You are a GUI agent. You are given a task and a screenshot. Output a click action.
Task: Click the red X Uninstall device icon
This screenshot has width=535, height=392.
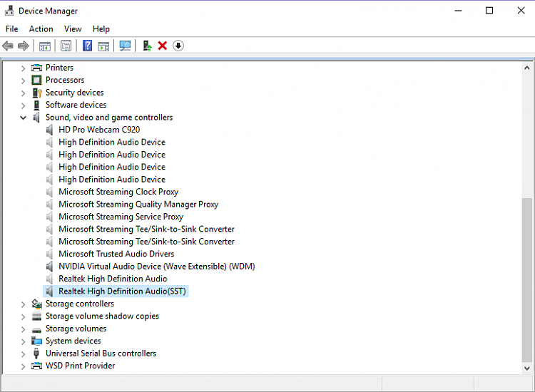tap(163, 46)
